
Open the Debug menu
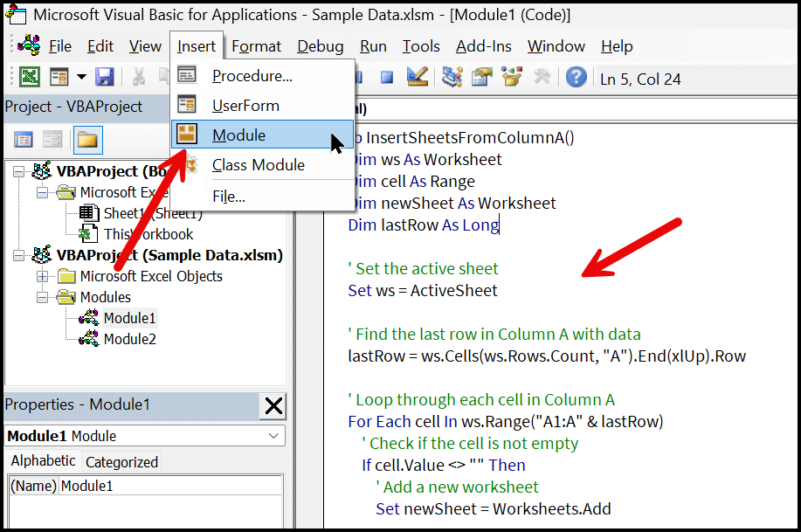point(321,46)
